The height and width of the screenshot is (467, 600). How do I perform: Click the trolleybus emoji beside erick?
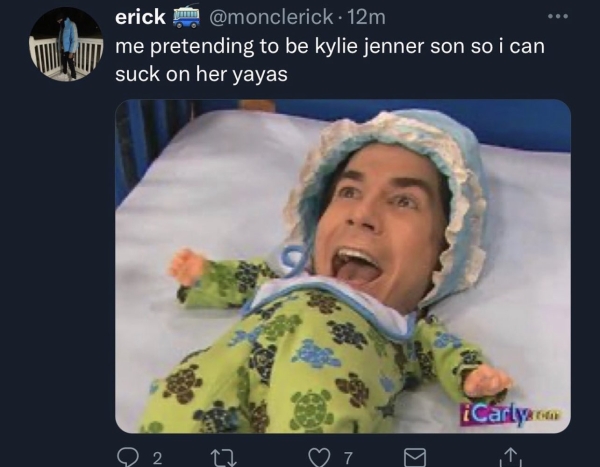pyautogui.click(x=187, y=17)
